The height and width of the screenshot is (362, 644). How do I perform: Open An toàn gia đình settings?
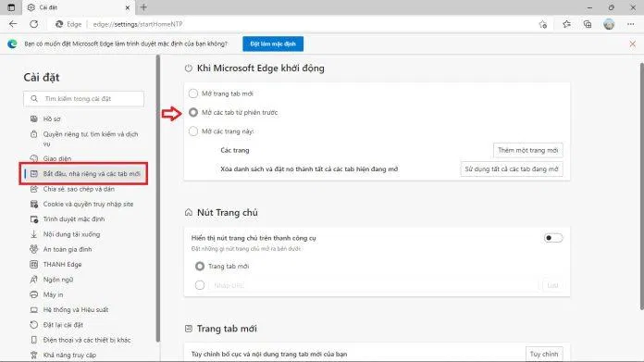click(68, 249)
